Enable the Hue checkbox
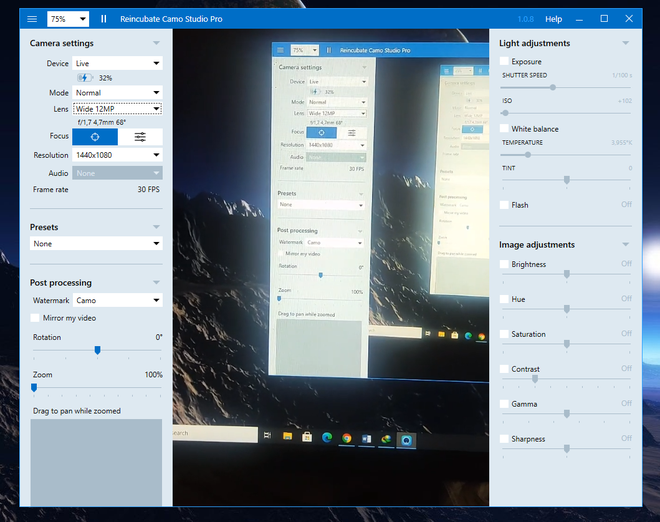Viewport: 660px width, 522px height. [504, 299]
